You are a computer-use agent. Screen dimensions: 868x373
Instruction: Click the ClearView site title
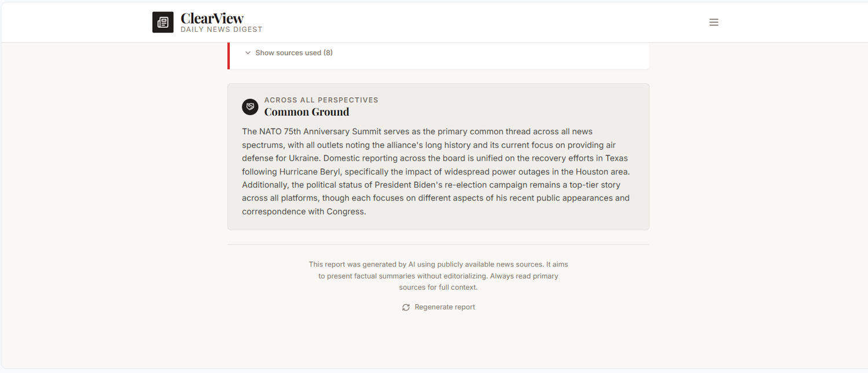coord(212,18)
